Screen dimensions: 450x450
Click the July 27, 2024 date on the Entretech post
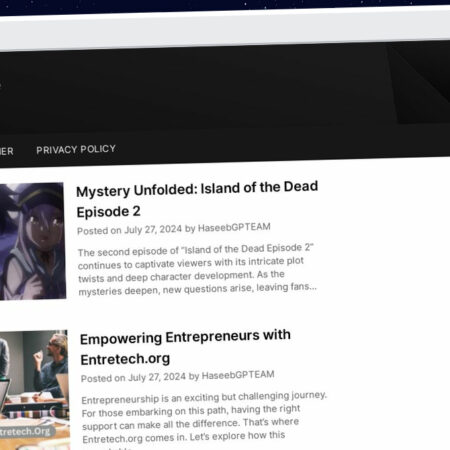157,377
